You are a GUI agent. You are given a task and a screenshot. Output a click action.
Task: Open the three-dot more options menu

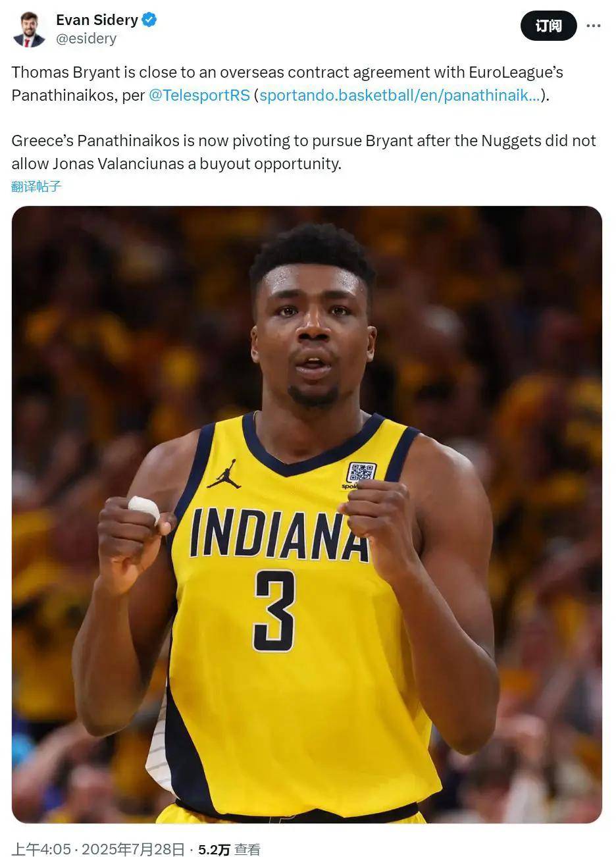(593, 26)
